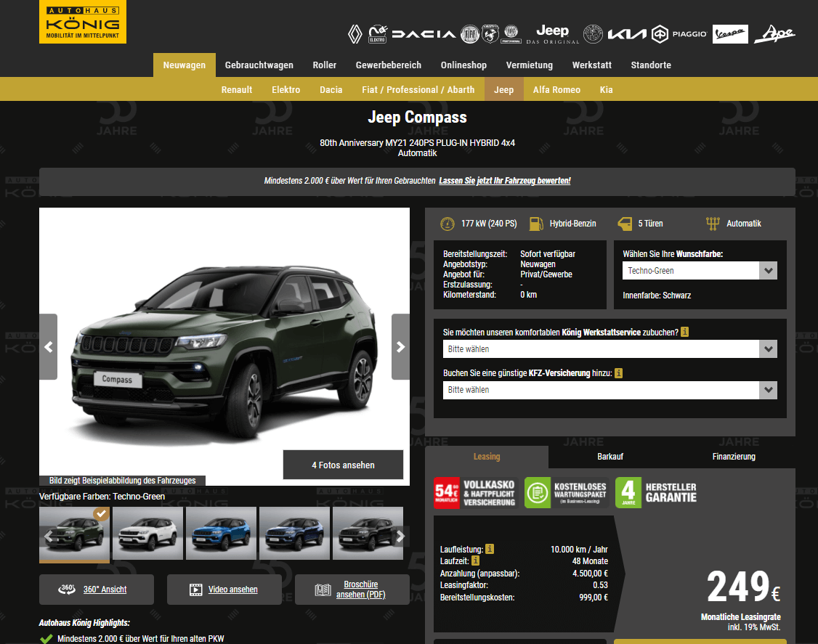Click the 4 Jahre Hersteller Garantie badge
Viewport: 818px width, 644px height.
tap(657, 493)
